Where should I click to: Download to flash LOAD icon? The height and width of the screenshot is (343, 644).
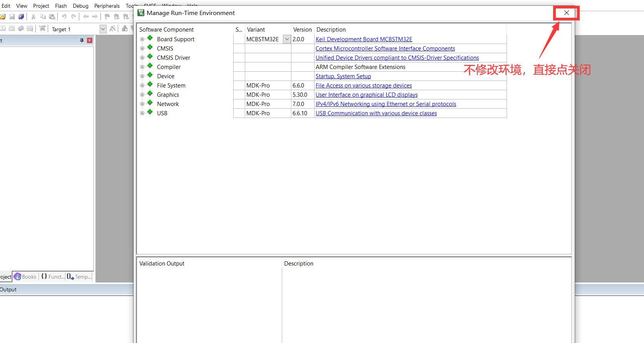(x=42, y=29)
